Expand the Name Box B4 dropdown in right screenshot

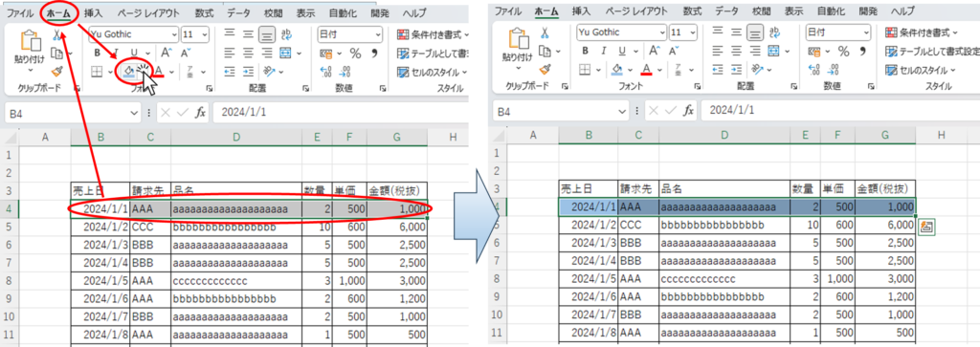(622, 111)
